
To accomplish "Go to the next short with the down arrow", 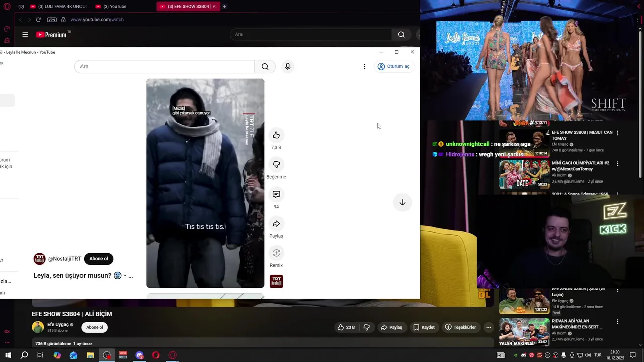I will point(403,202).
